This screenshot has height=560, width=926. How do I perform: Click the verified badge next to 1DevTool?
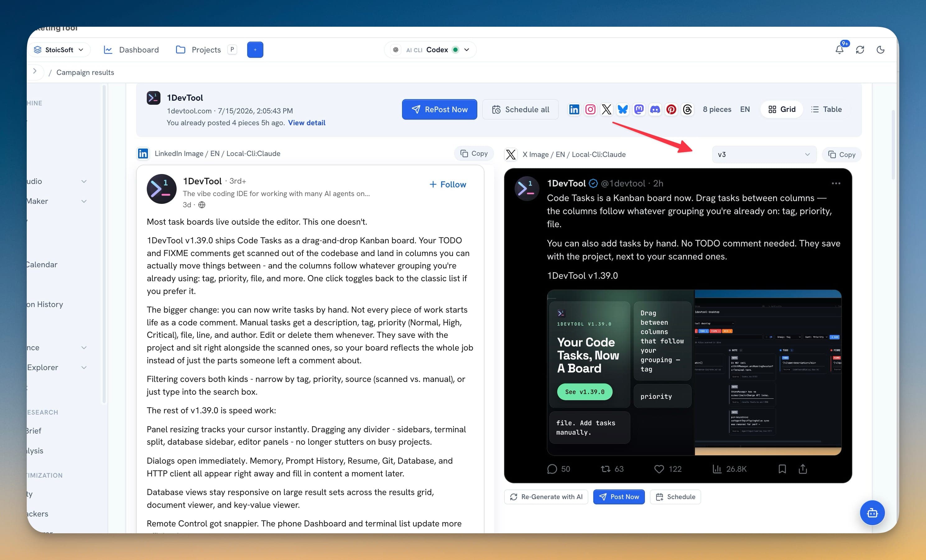tap(593, 183)
